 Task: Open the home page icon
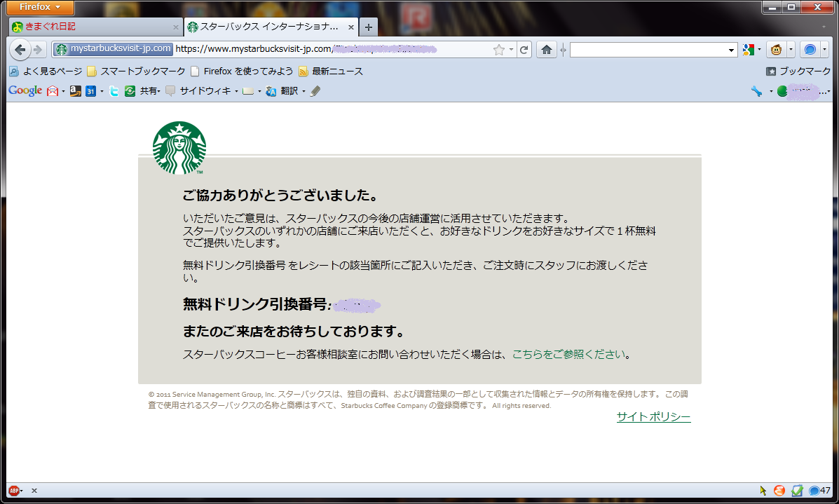pyautogui.click(x=546, y=50)
